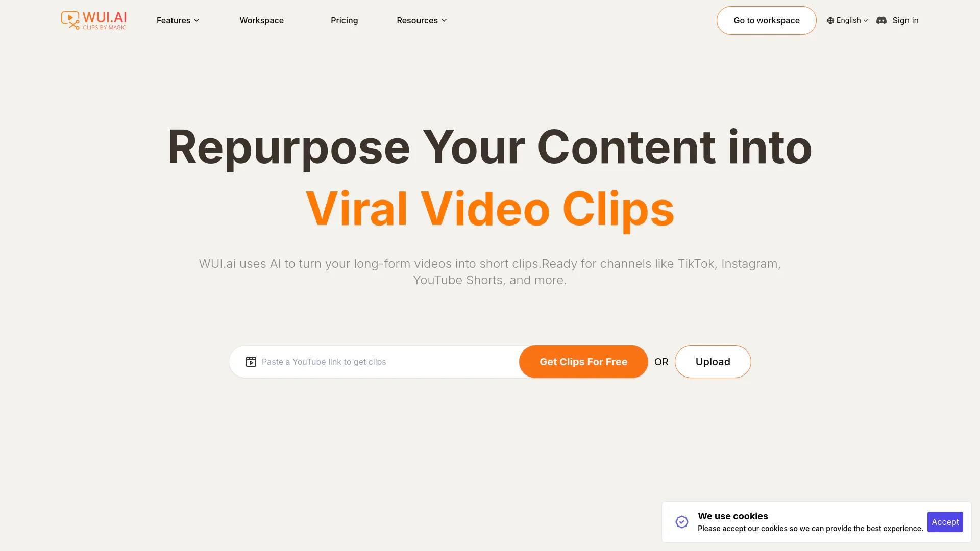
Task: Enable workspace access toggle
Action: click(x=766, y=20)
